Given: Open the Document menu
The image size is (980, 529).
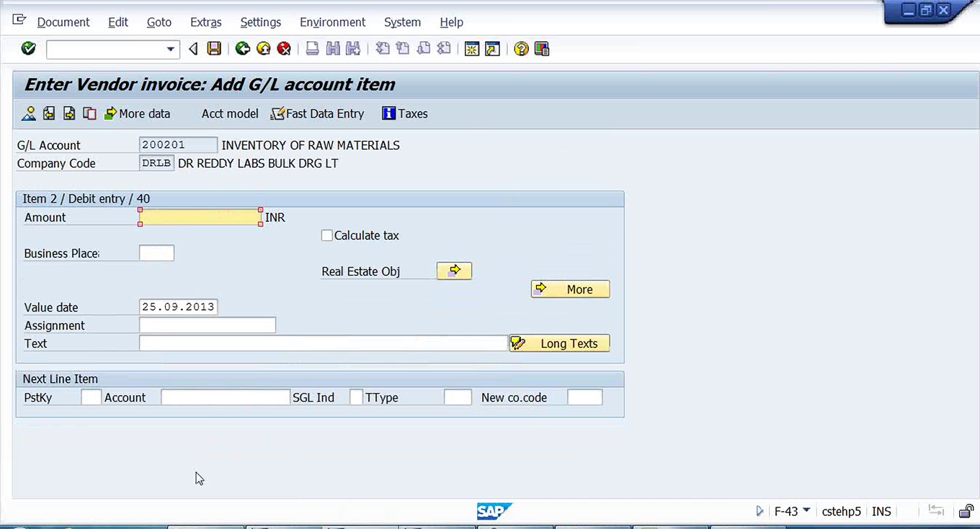Looking at the screenshot, I should (63, 22).
